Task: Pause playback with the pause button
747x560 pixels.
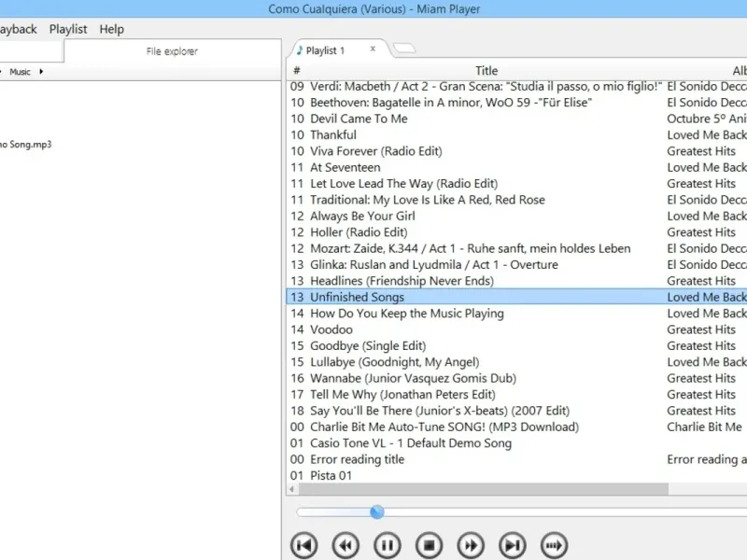Action: click(x=388, y=545)
